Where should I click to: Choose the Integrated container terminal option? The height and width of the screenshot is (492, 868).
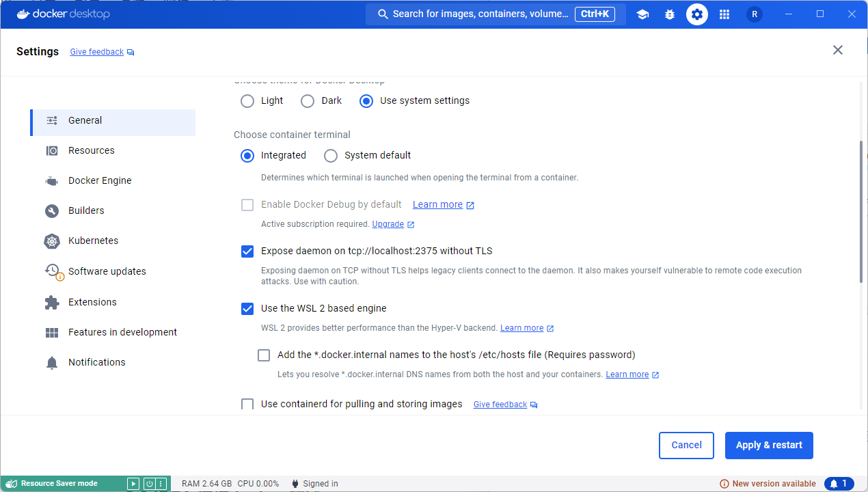click(247, 156)
